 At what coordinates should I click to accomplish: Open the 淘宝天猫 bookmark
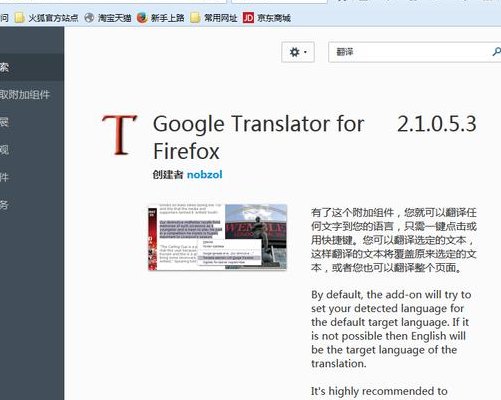(x=108, y=18)
